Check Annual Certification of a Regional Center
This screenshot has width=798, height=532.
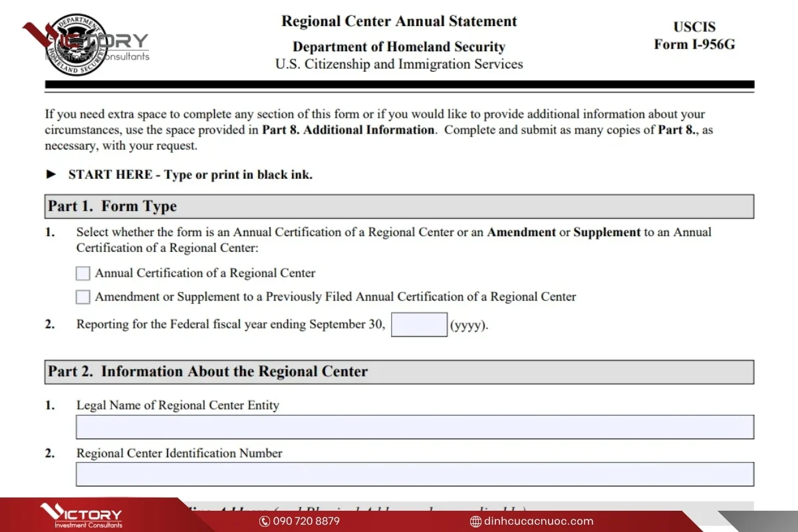coord(82,273)
